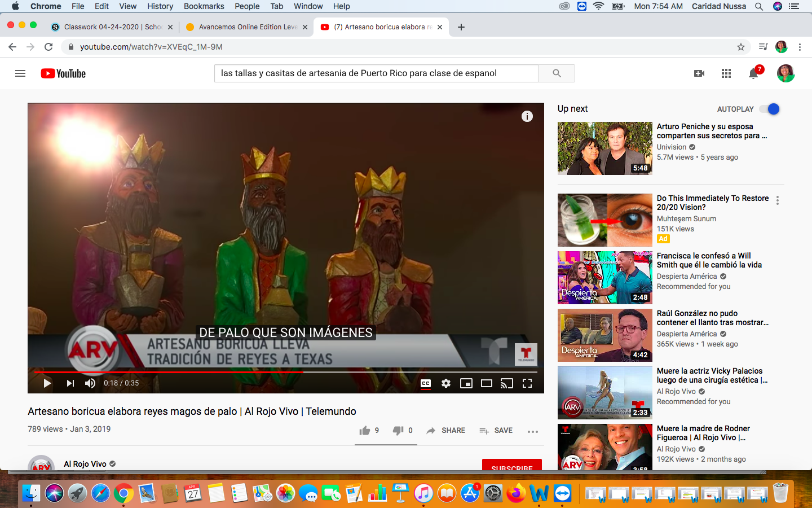Enable the miniplayer mode
Screen dimensions: 812x508
coord(466,383)
